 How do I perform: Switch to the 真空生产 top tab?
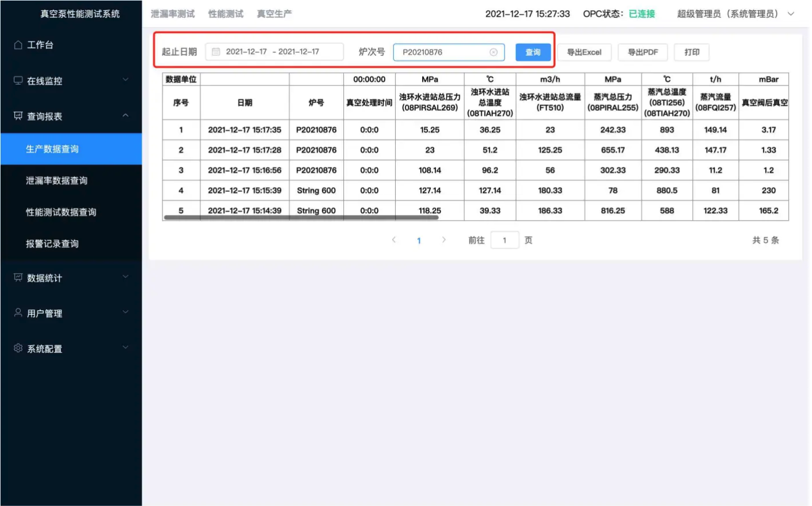tap(274, 14)
